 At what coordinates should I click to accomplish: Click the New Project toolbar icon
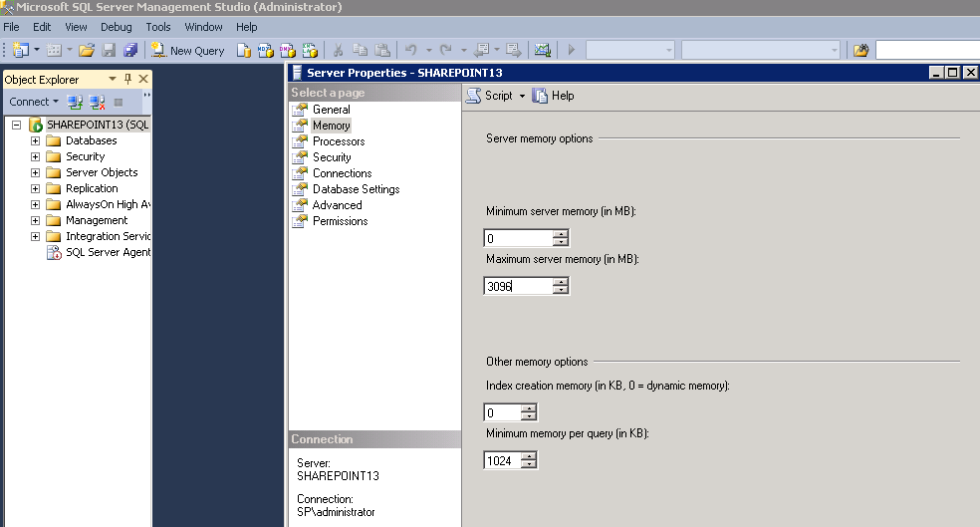(21, 50)
